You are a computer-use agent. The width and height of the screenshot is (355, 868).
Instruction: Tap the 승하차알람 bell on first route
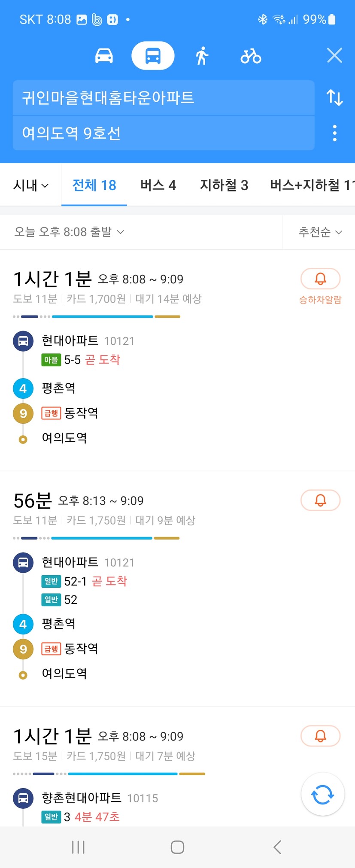click(x=320, y=279)
